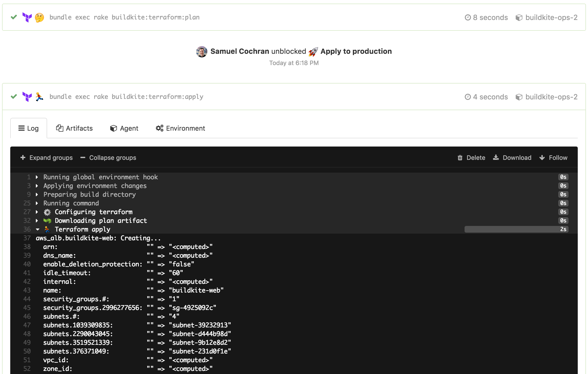Expand Downloading plan artifact group
The height and width of the screenshot is (374, 588).
pyautogui.click(x=37, y=221)
